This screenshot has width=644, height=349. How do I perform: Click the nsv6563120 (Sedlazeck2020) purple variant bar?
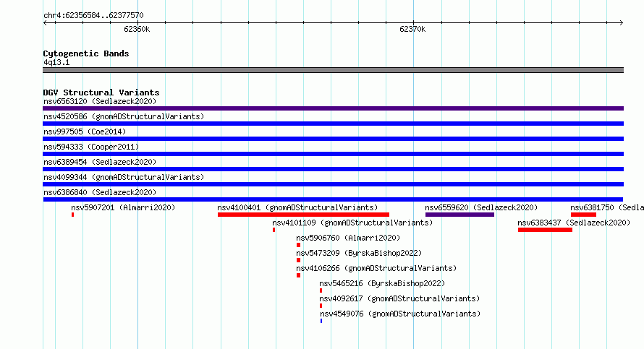point(333,108)
